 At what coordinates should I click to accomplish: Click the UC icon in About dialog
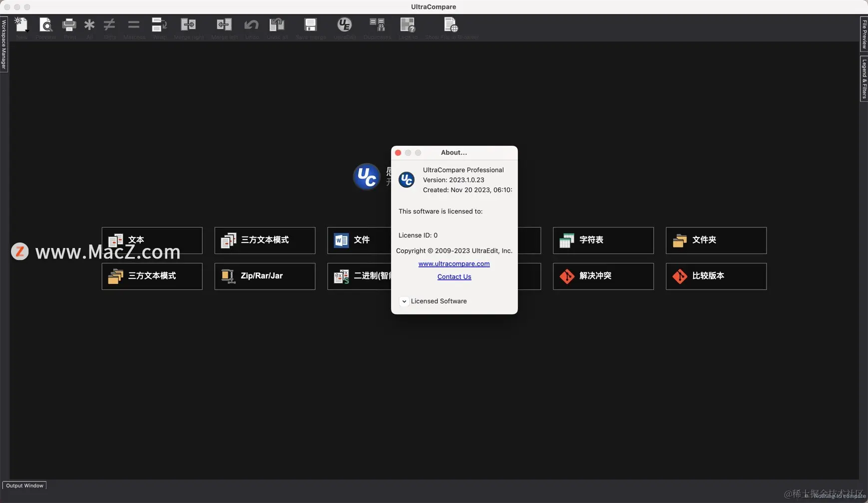pyautogui.click(x=407, y=180)
